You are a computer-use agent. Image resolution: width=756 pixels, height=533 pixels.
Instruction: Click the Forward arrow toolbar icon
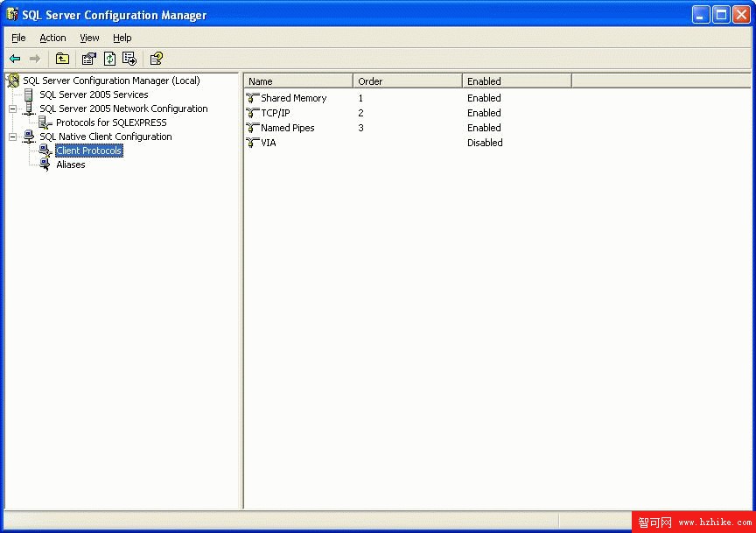pyautogui.click(x=35, y=59)
